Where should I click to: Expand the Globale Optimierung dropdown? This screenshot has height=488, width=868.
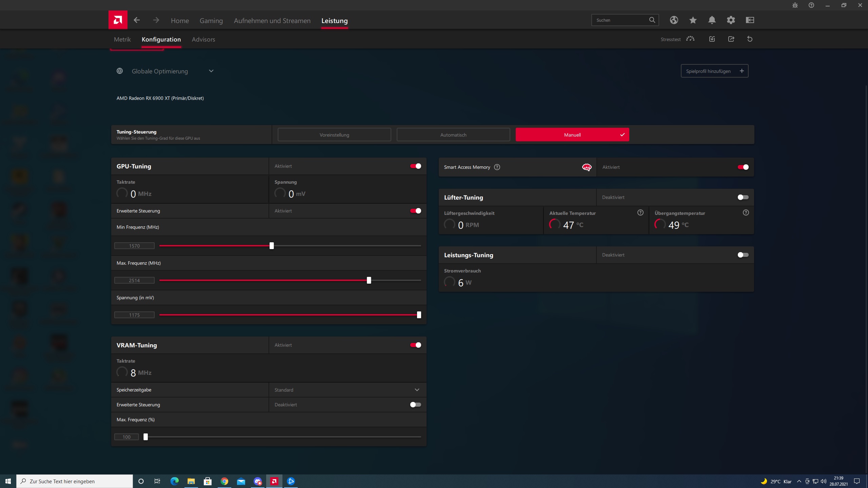(211, 71)
